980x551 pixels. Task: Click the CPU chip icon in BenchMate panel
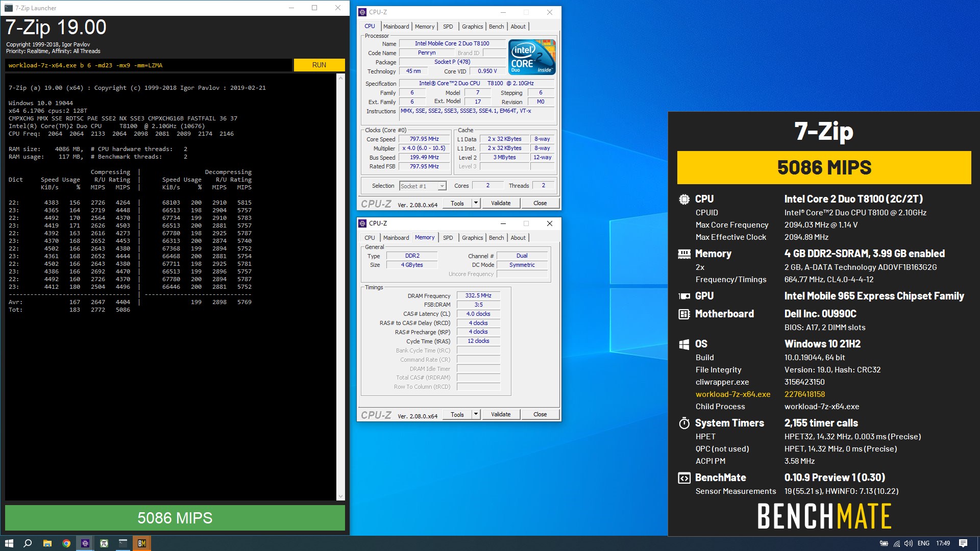tap(684, 199)
